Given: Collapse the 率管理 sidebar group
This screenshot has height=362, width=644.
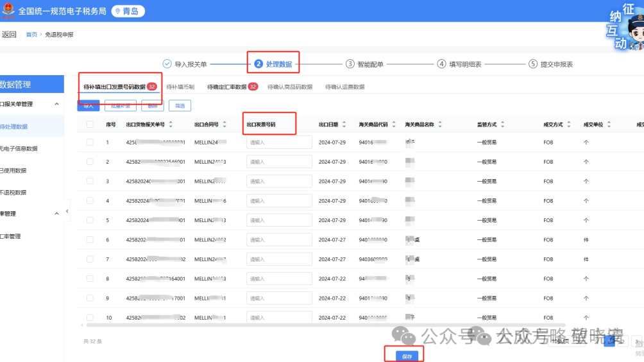Looking at the screenshot, I should [x=56, y=214].
